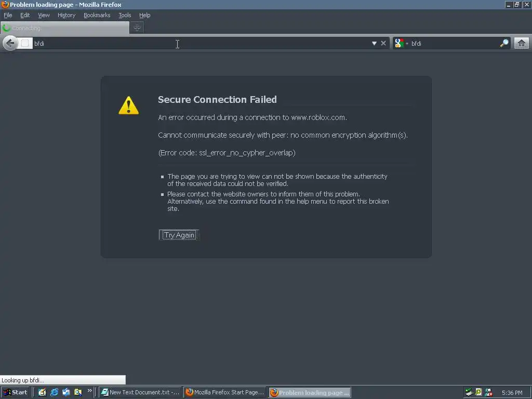
Task: Click the quick launch icon after Internet Explorer
Action: (x=66, y=392)
